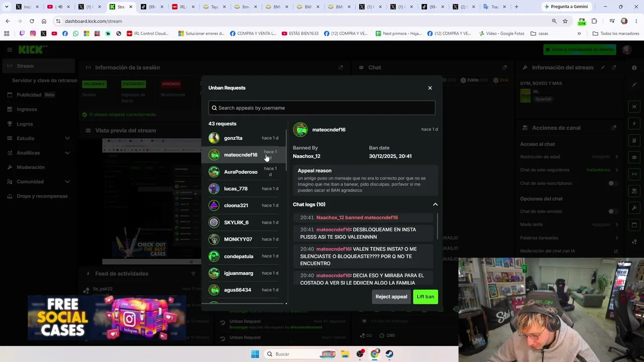Screen dimensions: 644x362
Task: Click the broadcast signal icon in right rail
Action: coord(634,174)
